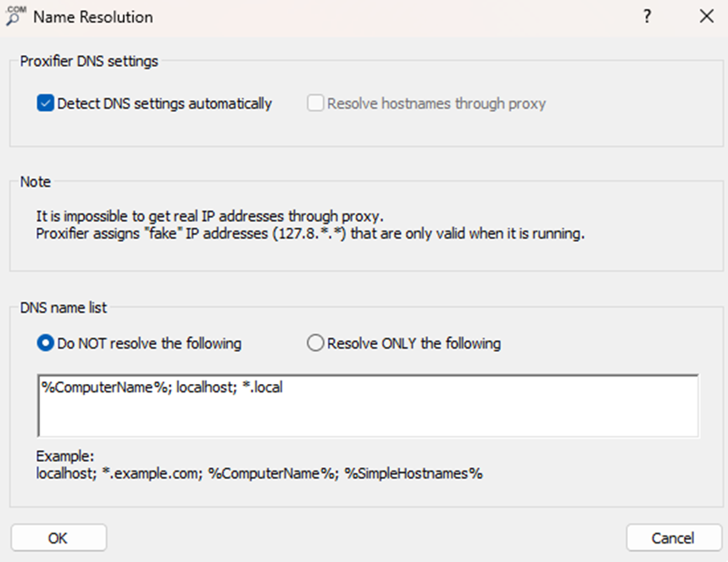The height and width of the screenshot is (562, 728).
Task: Confirm settings with the OK button
Action: (x=58, y=538)
